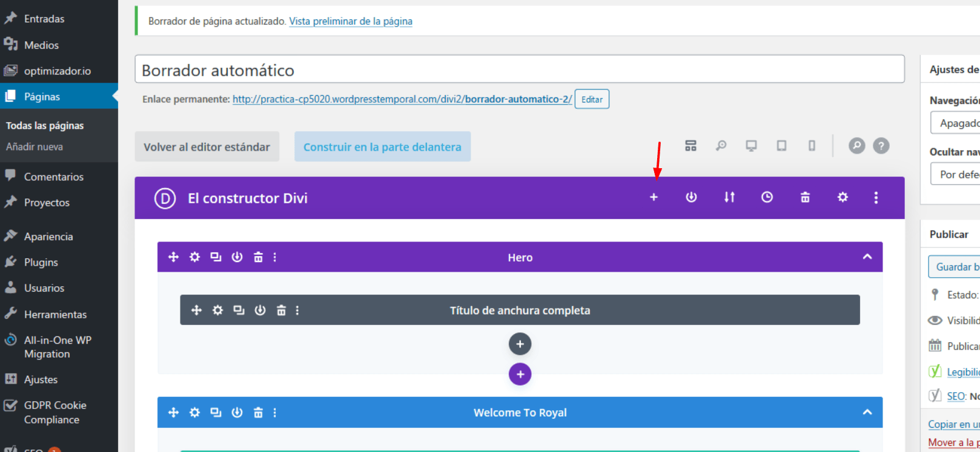The height and width of the screenshot is (452, 980).
Task: Open history clock icon in Divi header
Action: coord(767,197)
